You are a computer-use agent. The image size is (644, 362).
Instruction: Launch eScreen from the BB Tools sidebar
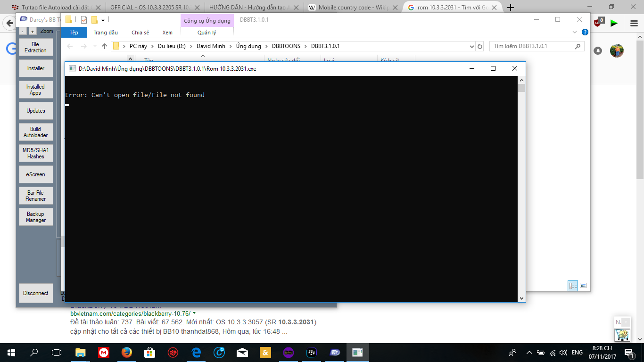coord(36,174)
